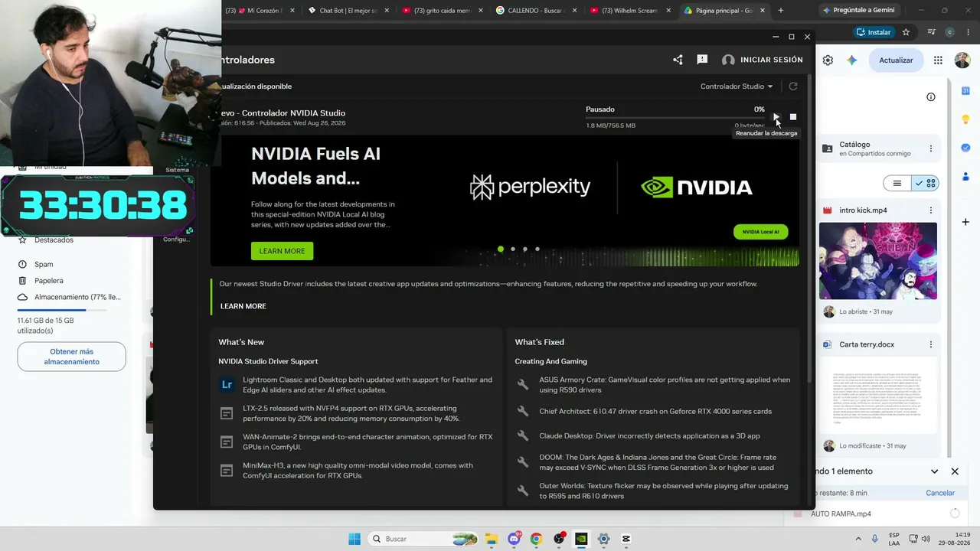Refresh driver updates with the reload icon

(x=793, y=86)
